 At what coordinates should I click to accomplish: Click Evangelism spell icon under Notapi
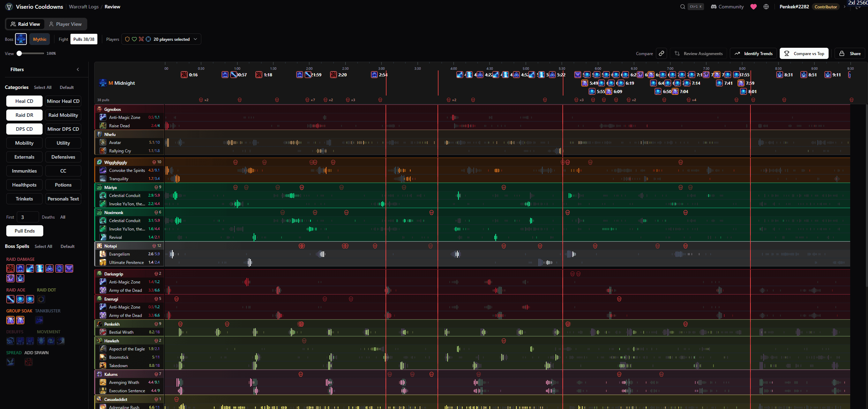coord(103,254)
